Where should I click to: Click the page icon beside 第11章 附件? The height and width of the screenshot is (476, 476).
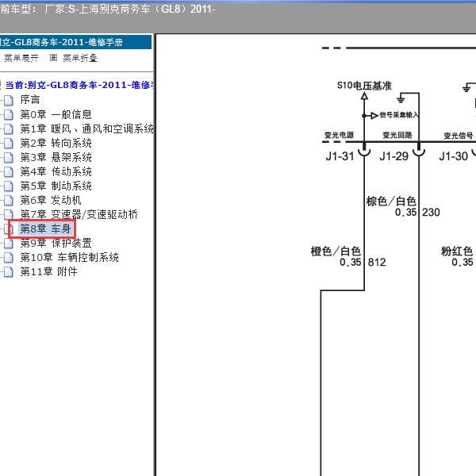pyautogui.click(x=9, y=271)
